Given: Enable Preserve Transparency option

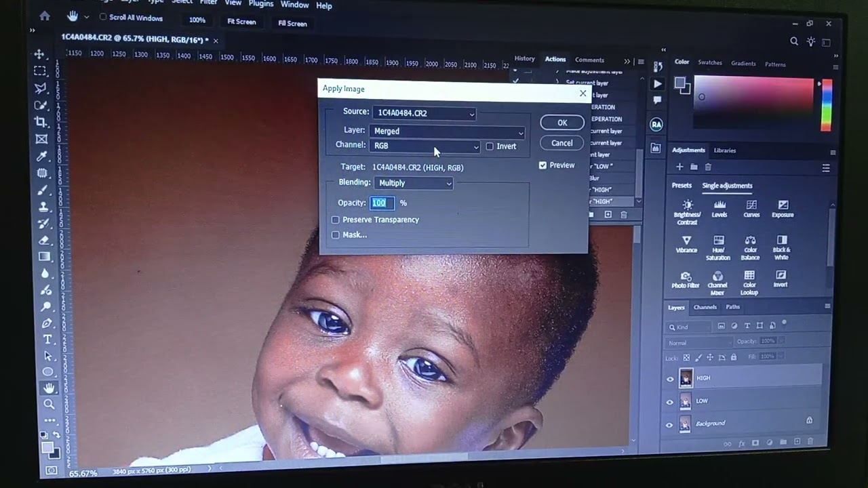Looking at the screenshot, I should 336,220.
